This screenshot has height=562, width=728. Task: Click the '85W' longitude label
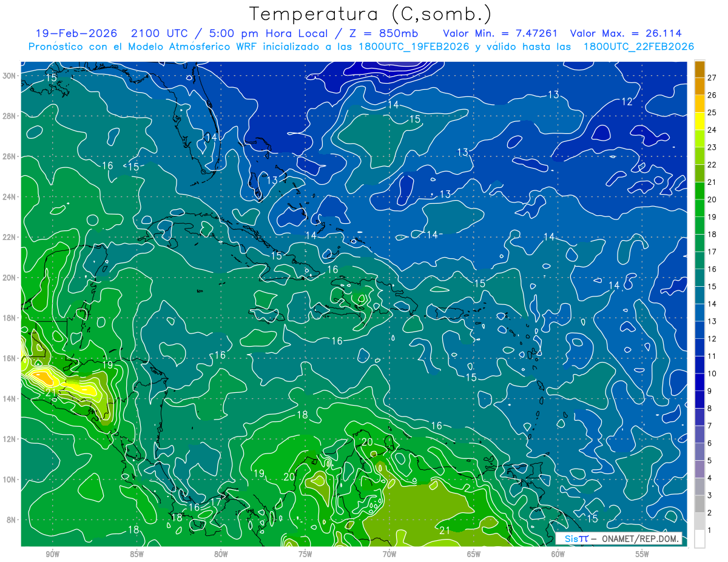(x=136, y=555)
